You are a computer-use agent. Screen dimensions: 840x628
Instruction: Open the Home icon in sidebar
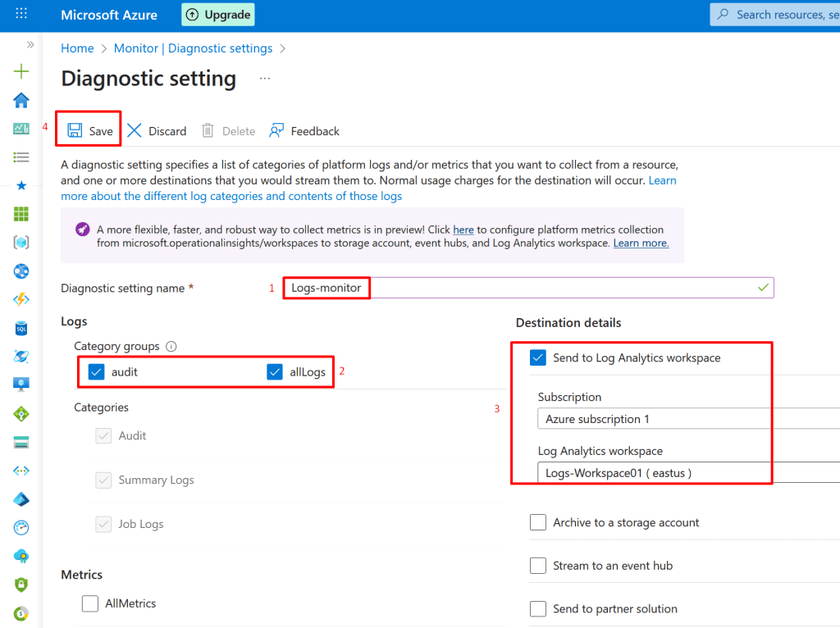[x=21, y=101]
